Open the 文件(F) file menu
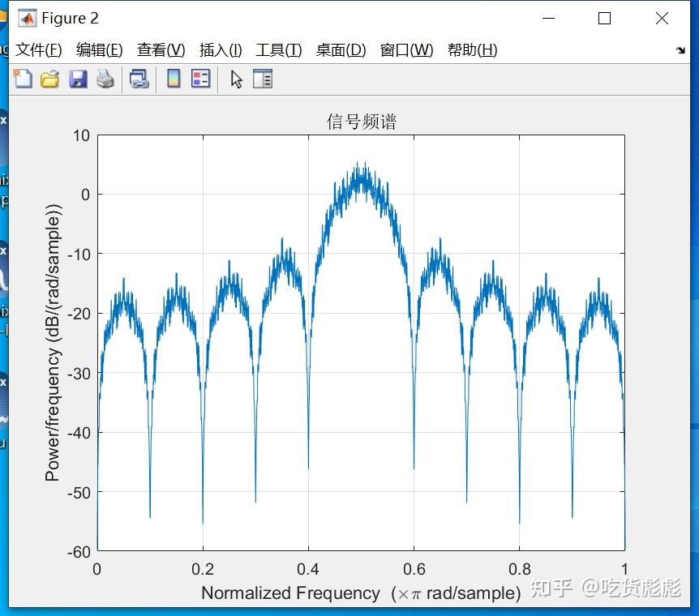 click(37, 49)
